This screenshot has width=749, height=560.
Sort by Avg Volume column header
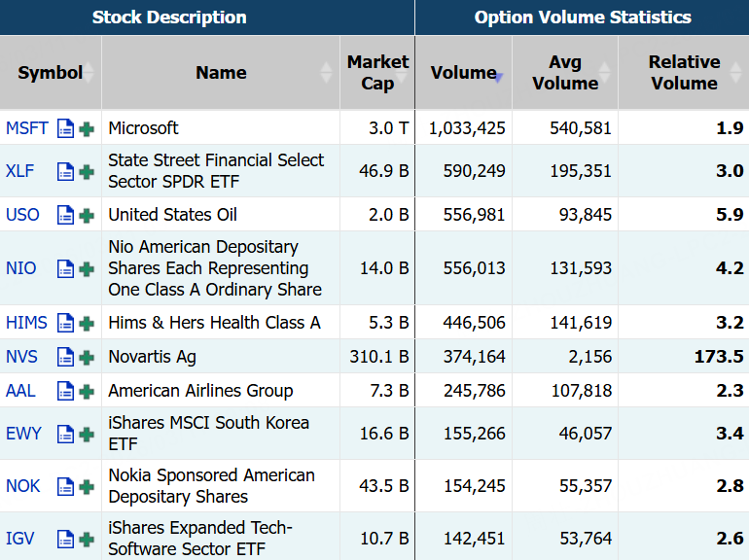click(565, 73)
